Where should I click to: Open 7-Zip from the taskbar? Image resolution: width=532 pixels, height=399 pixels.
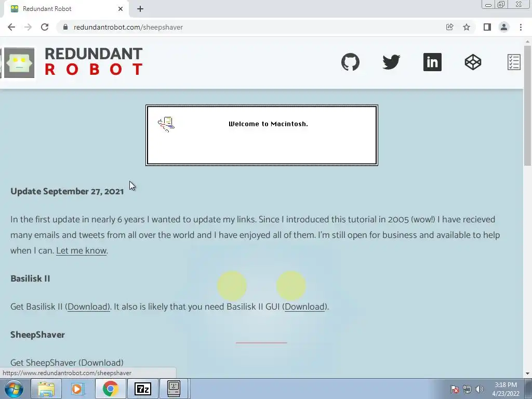point(142,389)
